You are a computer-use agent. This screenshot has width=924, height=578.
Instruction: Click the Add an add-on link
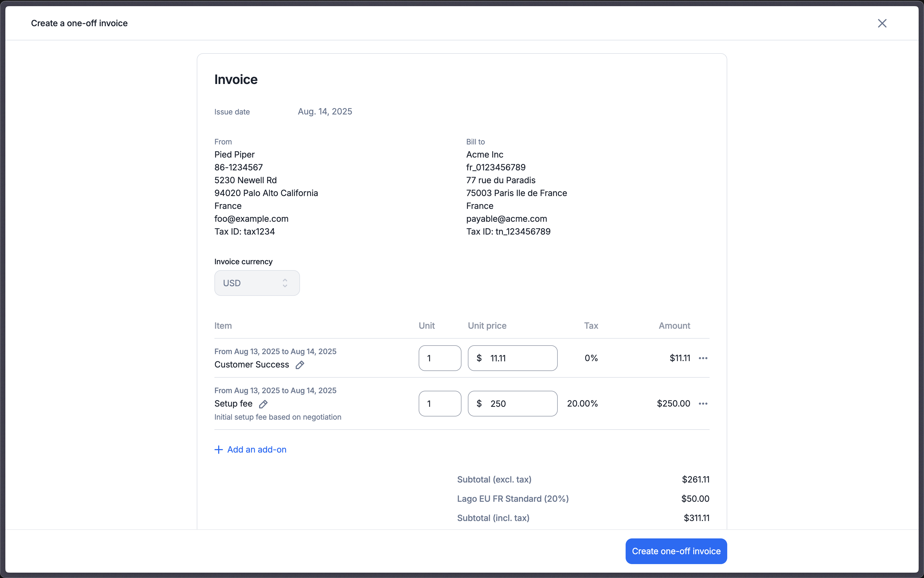click(x=256, y=450)
